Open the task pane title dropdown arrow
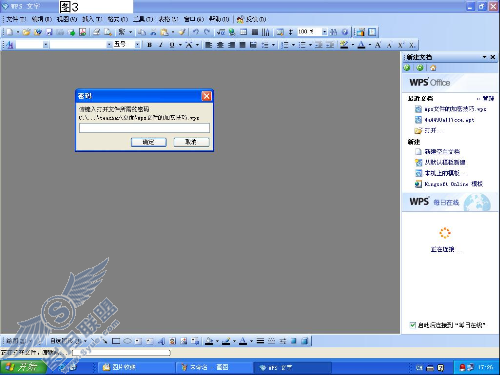Viewport: 500px width, 375px height. click(x=484, y=57)
